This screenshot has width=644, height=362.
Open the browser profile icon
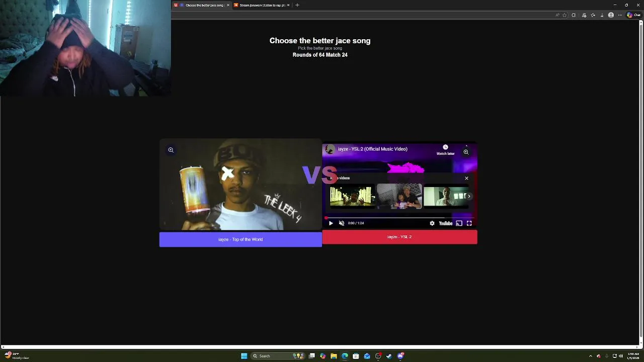pyautogui.click(x=611, y=15)
